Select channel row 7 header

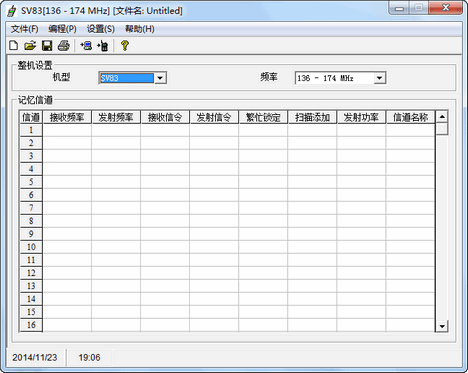click(31, 208)
